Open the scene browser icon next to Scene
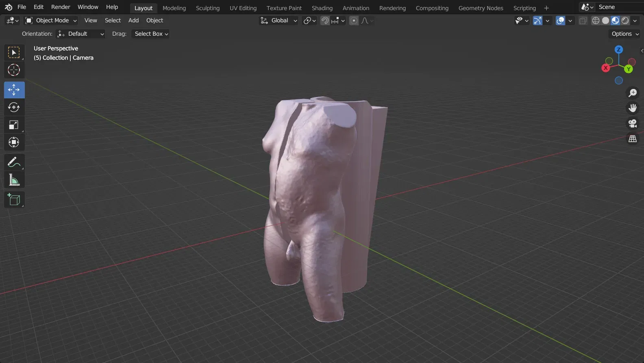 587,7
